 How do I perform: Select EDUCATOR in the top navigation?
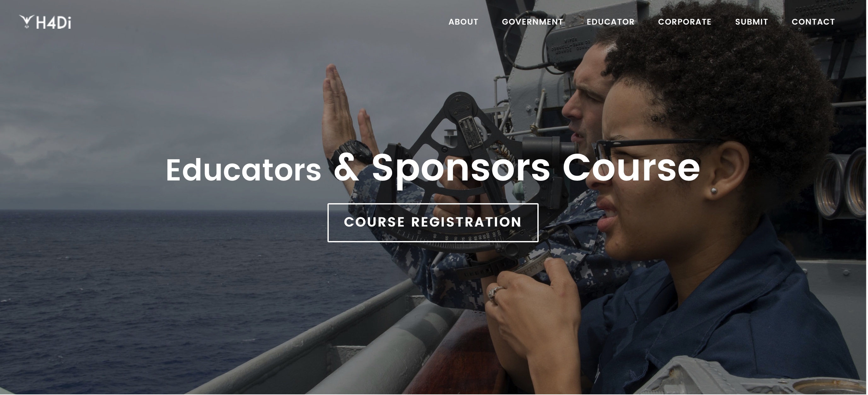pyautogui.click(x=610, y=22)
